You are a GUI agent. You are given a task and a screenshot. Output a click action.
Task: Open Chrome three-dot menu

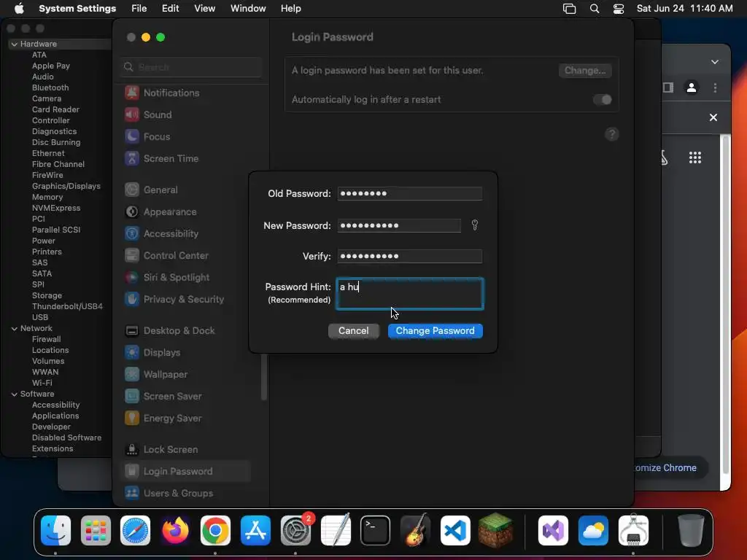(x=715, y=87)
